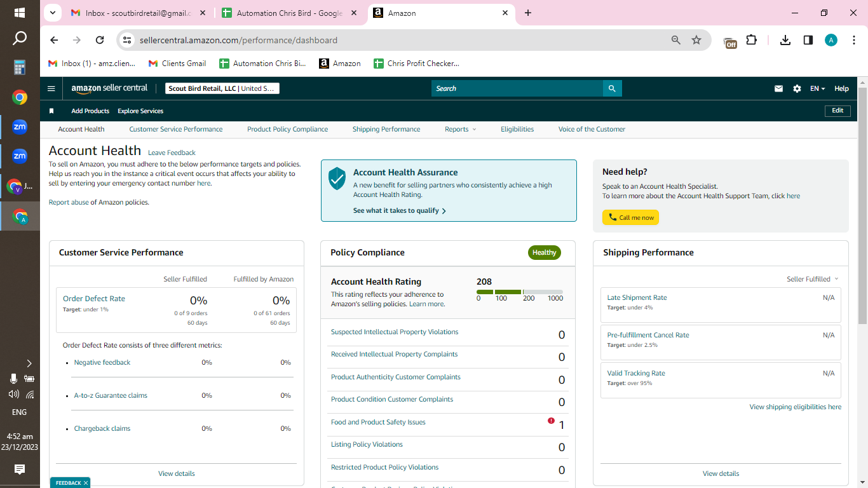
Task: Open the Order Defect Rate link
Action: 94,299
